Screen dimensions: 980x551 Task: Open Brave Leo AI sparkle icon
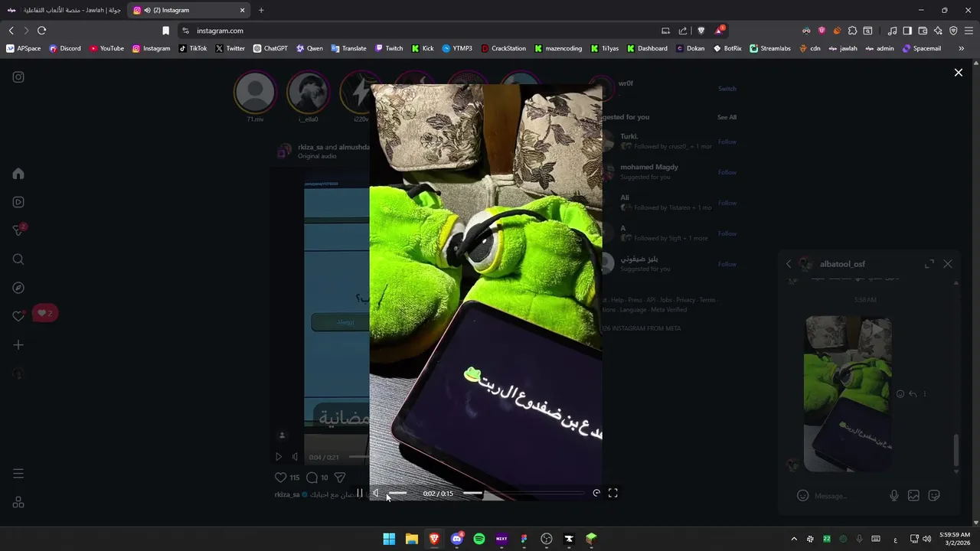click(938, 31)
